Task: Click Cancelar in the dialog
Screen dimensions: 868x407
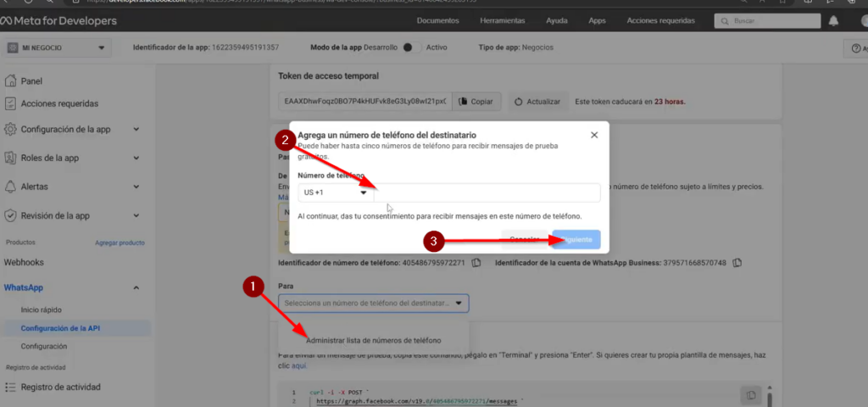Action: tap(524, 240)
